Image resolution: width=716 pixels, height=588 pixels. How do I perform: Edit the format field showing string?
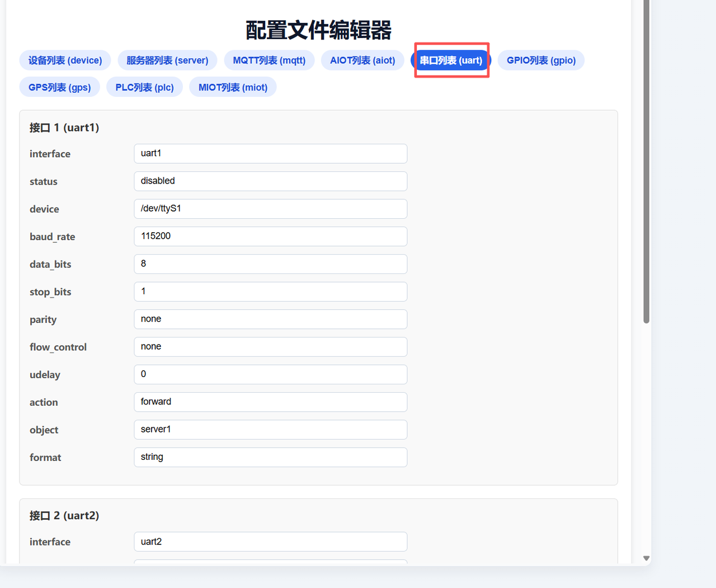coord(270,457)
